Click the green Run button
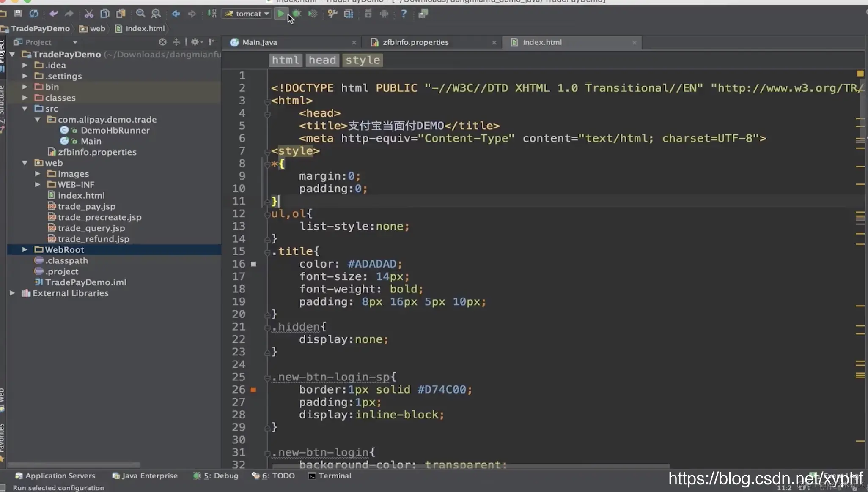The height and width of the screenshot is (492, 868). (280, 14)
